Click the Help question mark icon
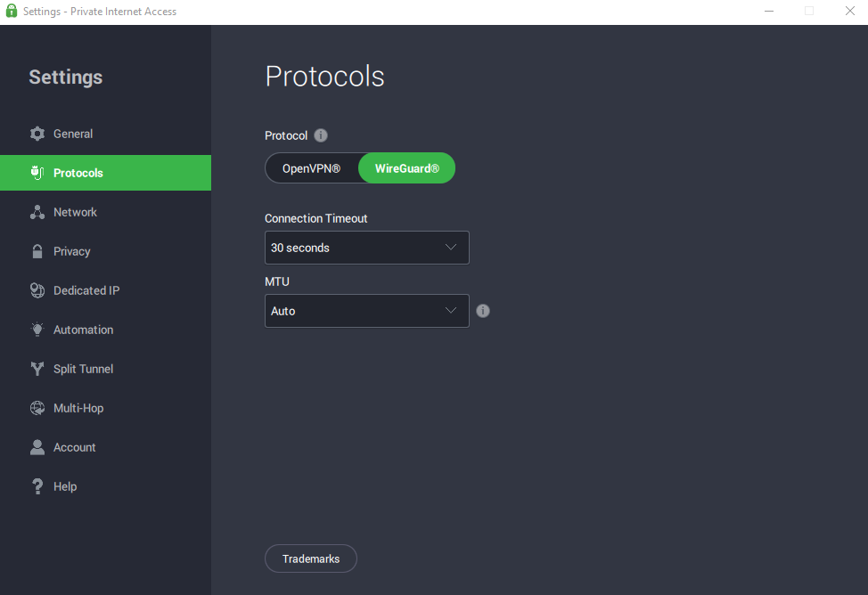Viewport: 868px width, 595px height. pos(37,486)
